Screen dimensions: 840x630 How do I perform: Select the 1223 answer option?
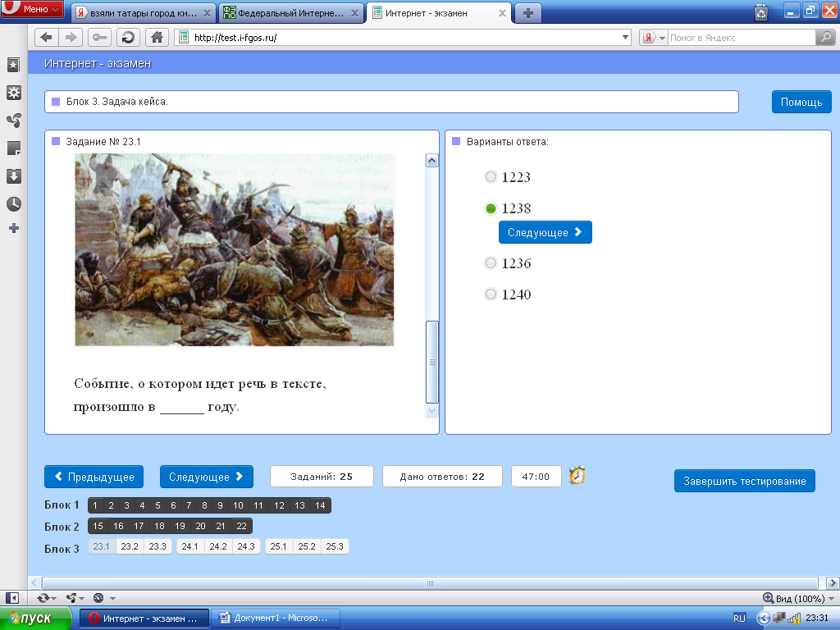click(491, 177)
